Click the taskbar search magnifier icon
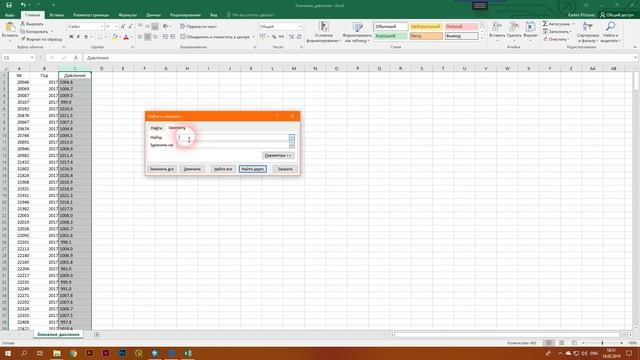The width and height of the screenshot is (640, 360). click(x=24, y=353)
